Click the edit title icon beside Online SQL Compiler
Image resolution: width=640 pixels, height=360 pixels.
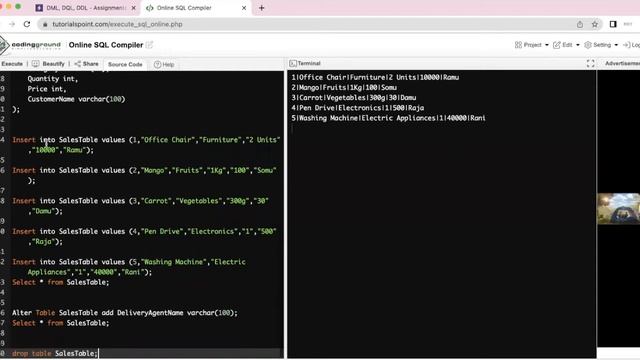click(x=149, y=45)
